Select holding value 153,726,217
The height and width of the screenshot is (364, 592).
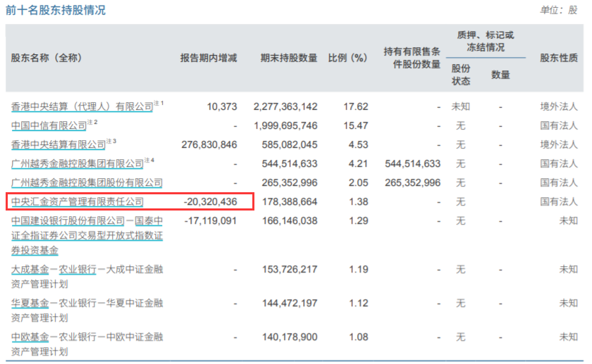pos(290,270)
